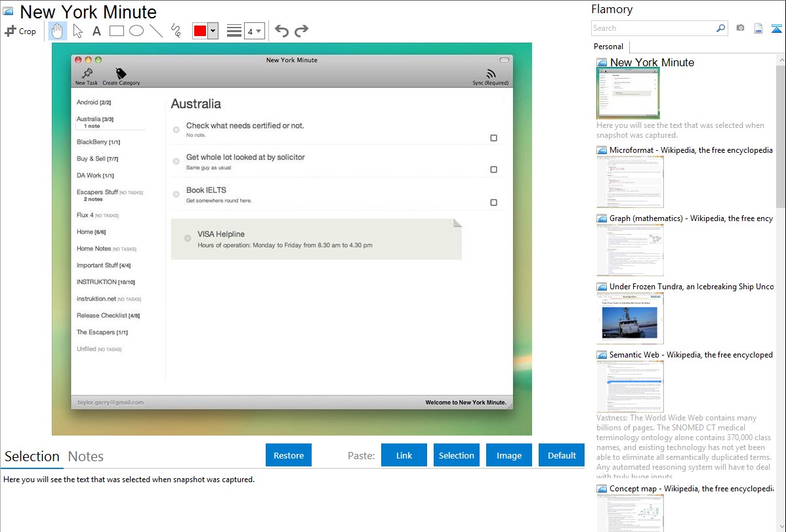Click the Restore button
The height and width of the screenshot is (532, 786).
(x=289, y=455)
